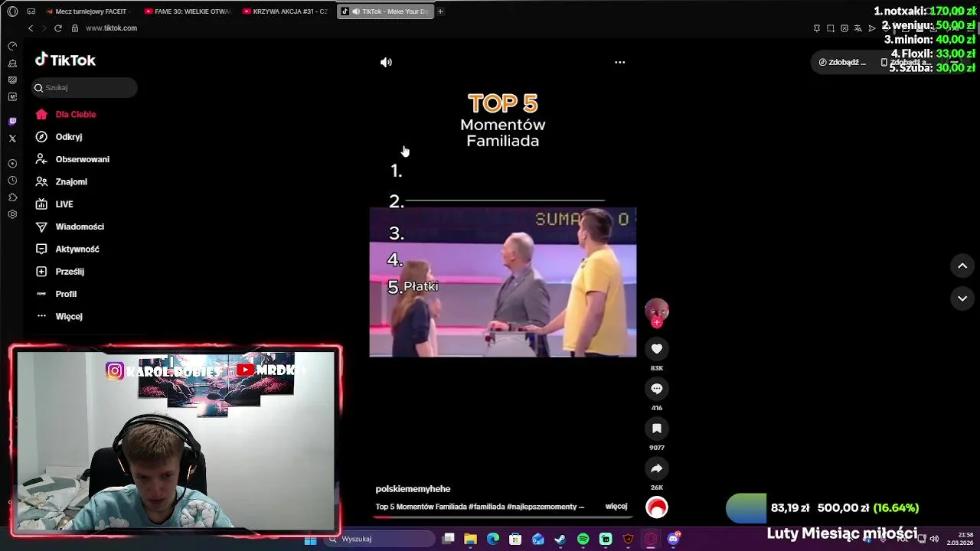The width and height of the screenshot is (980, 551).
Task: Open Wiadomości inbox
Action: [x=69, y=227]
